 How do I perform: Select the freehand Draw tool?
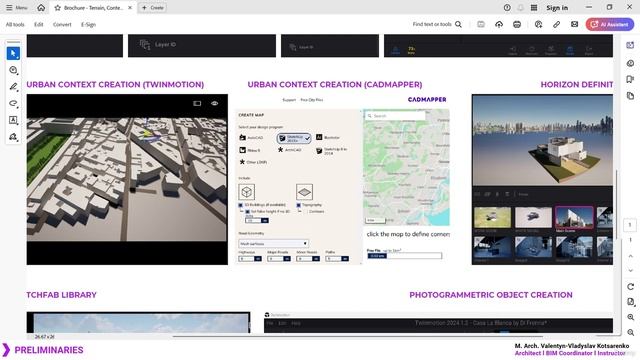(13, 103)
